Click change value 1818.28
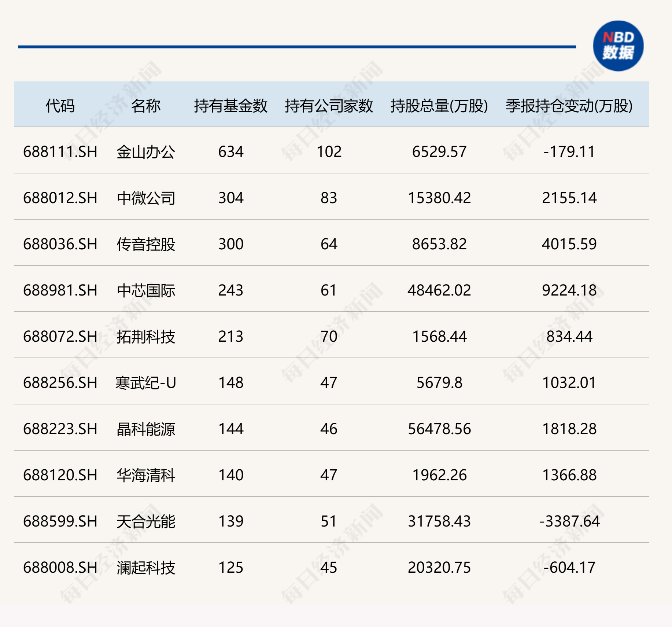 click(569, 429)
